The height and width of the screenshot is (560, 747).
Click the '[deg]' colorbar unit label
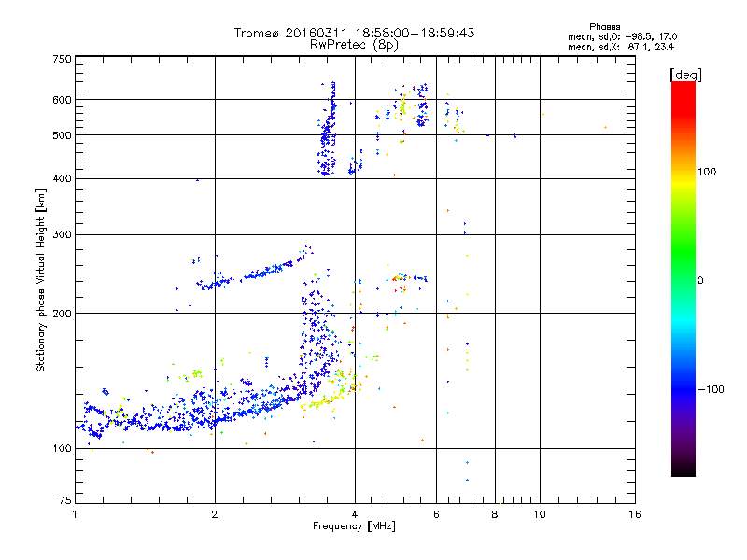[685, 75]
